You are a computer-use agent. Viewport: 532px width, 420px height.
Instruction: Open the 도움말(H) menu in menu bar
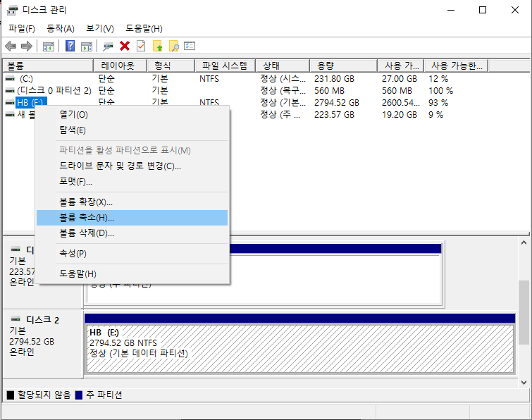click(x=144, y=28)
